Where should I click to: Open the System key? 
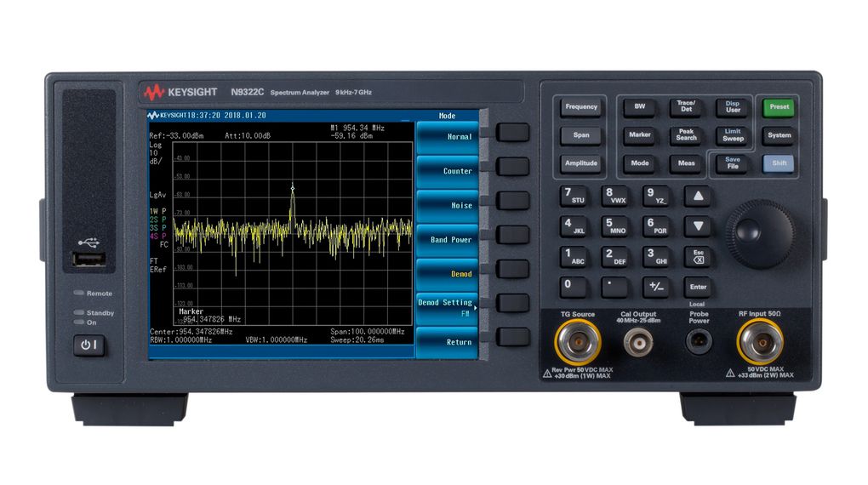point(779,135)
